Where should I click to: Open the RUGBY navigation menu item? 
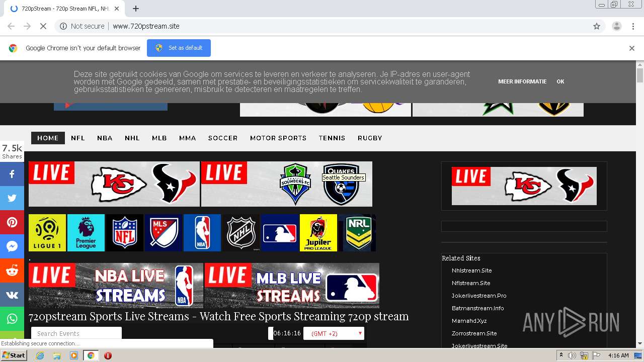(x=370, y=138)
